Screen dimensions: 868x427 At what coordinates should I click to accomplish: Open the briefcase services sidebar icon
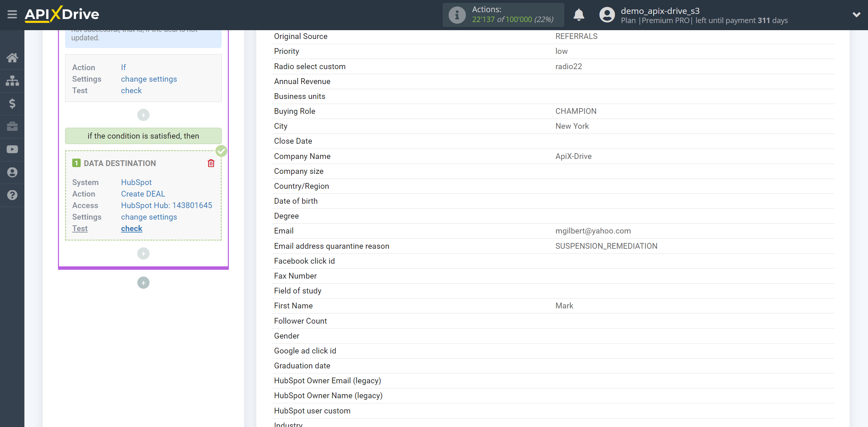click(12, 126)
